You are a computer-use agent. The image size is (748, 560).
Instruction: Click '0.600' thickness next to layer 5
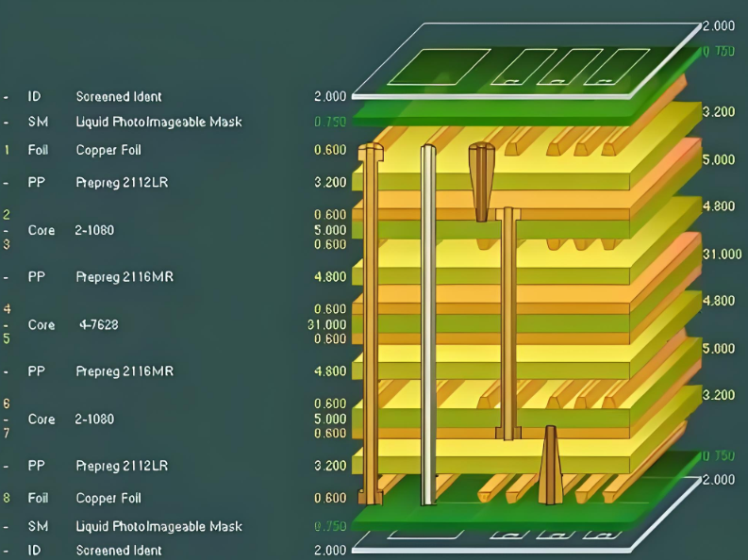click(x=330, y=338)
